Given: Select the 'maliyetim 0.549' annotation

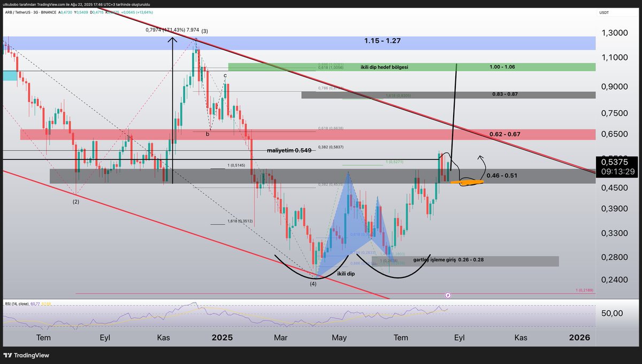Looking at the screenshot, I should click(x=289, y=151).
